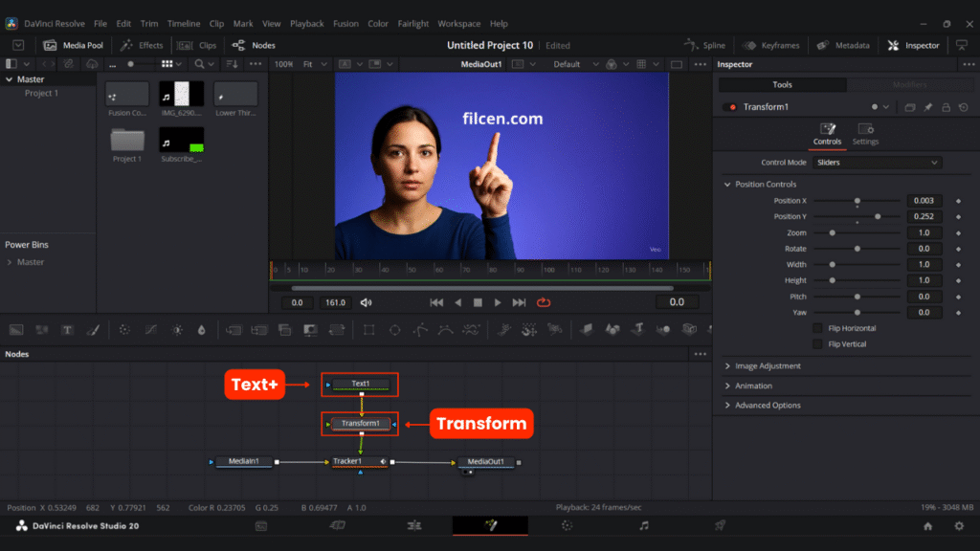
Task: Open the Fusion menu
Action: click(x=345, y=23)
